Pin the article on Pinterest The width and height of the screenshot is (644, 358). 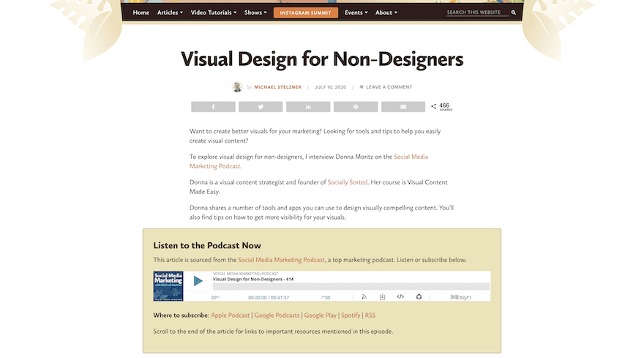356,107
